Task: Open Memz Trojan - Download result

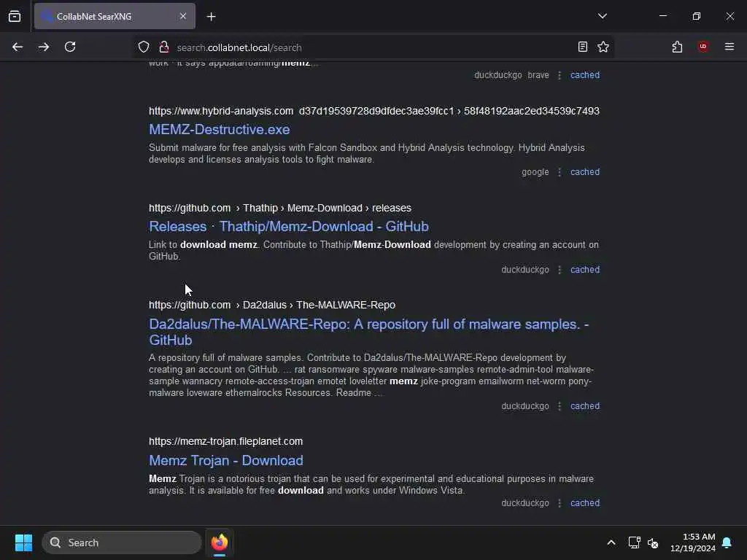Action: pyautogui.click(x=226, y=461)
